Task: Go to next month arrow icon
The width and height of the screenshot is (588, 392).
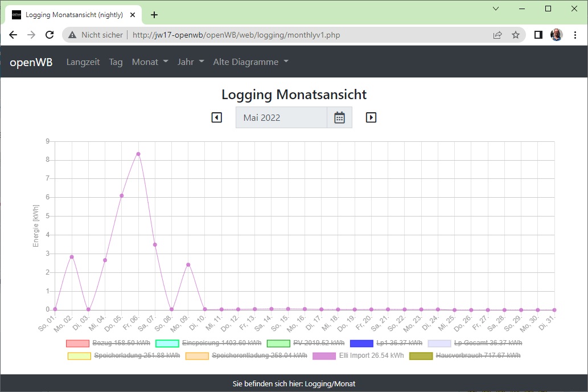Action: [371, 117]
